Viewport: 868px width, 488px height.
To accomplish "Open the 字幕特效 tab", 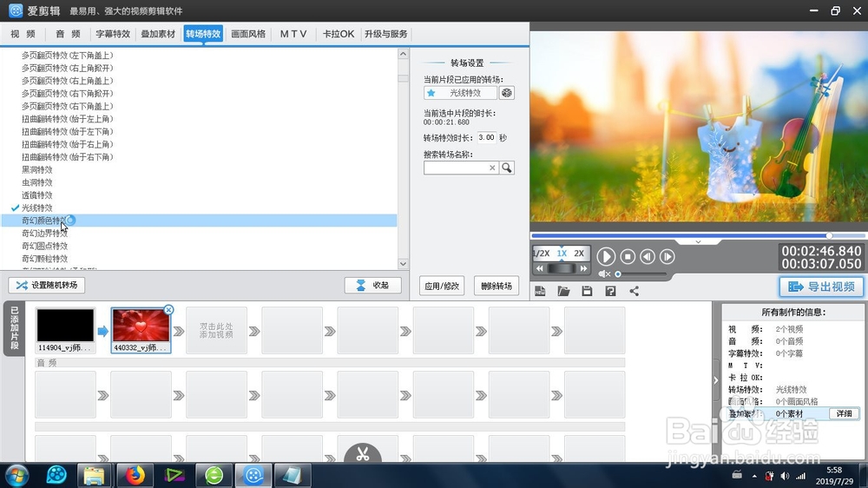I will click(113, 34).
